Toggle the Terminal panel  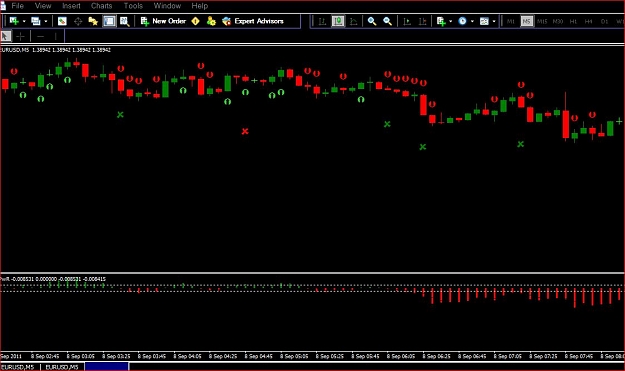(109, 21)
